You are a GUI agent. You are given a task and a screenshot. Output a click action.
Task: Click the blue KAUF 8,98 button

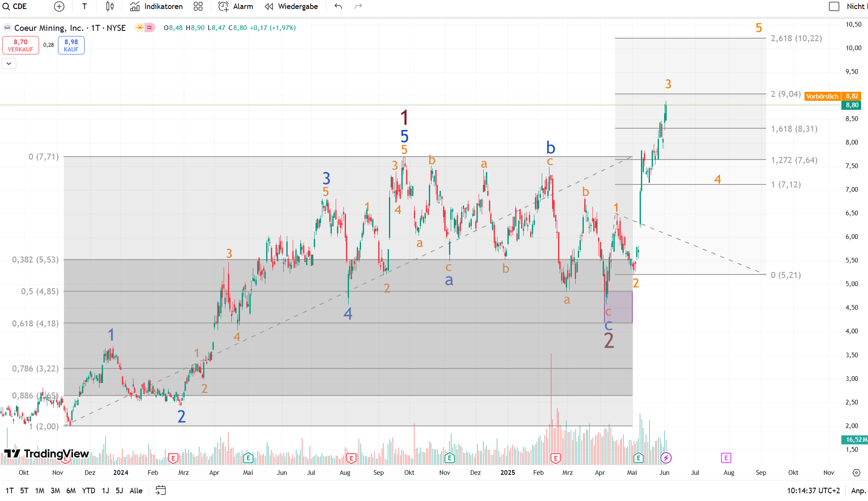click(x=71, y=45)
